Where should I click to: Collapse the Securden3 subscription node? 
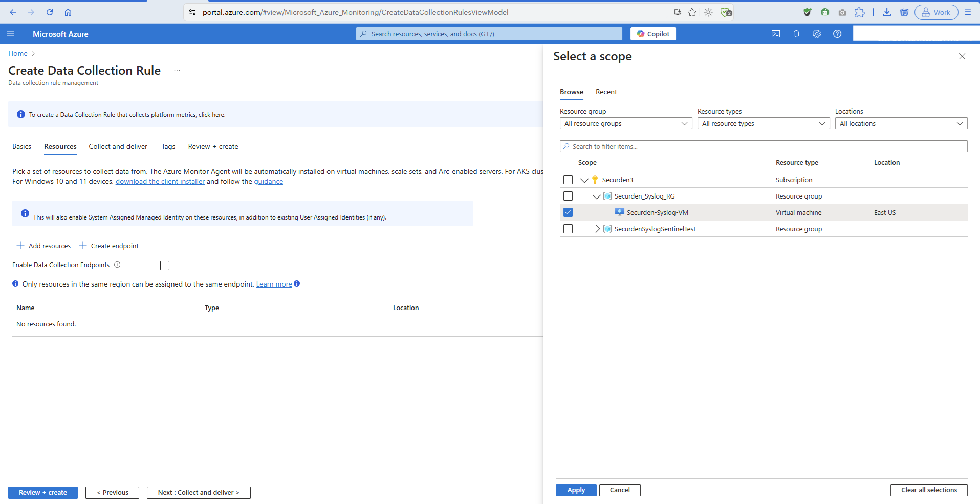(x=584, y=180)
